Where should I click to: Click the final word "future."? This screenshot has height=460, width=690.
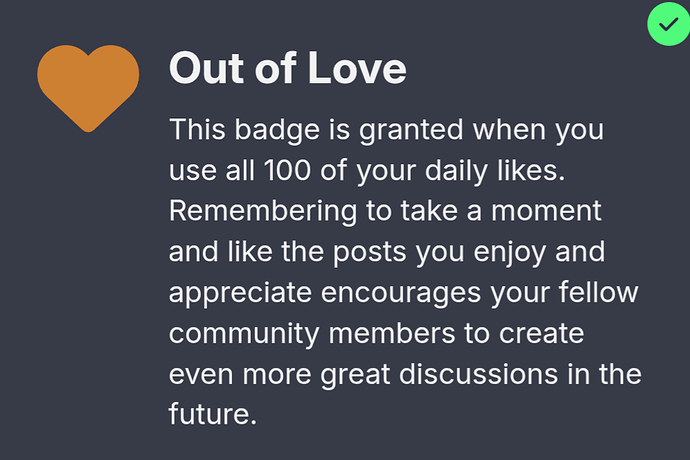tap(213, 414)
